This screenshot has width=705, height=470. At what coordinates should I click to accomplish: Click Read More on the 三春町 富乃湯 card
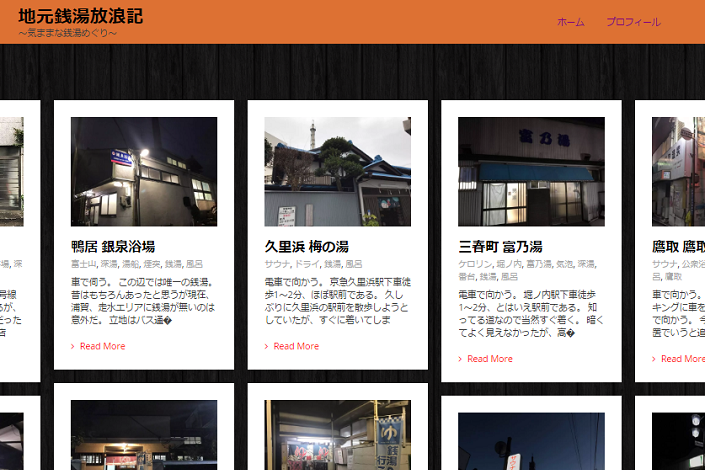[x=490, y=358]
